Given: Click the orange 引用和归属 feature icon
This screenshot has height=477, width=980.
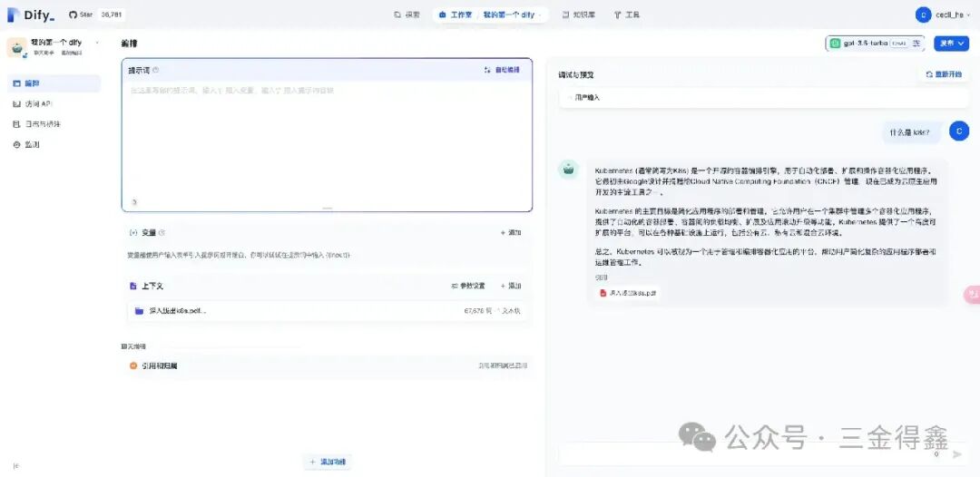Looking at the screenshot, I should (133, 365).
